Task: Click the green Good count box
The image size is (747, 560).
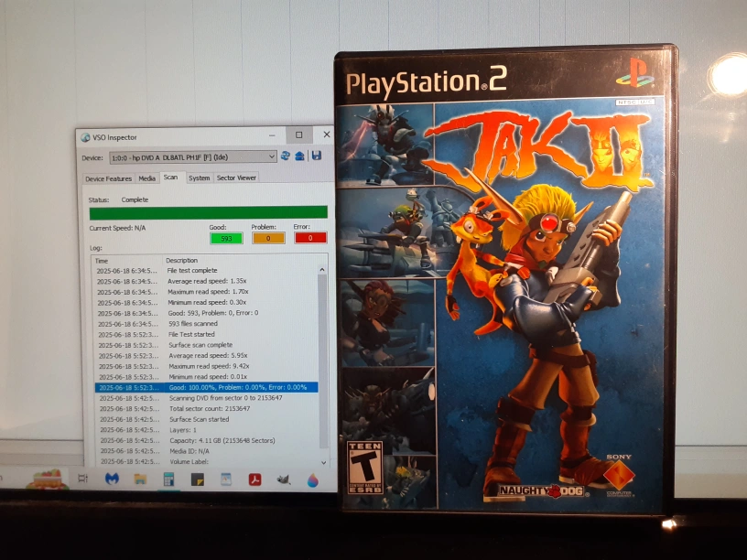Action: 225,238
